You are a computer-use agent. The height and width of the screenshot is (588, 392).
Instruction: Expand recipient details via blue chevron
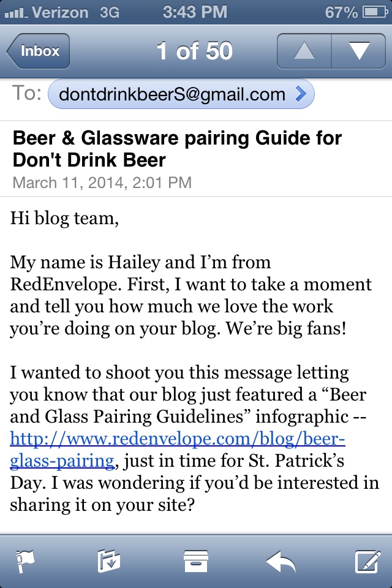[x=300, y=94]
